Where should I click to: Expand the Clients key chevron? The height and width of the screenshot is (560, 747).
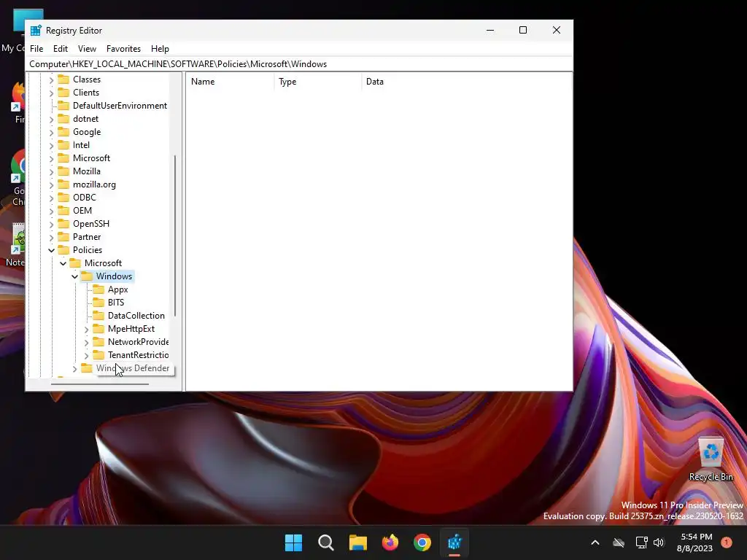(52, 93)
